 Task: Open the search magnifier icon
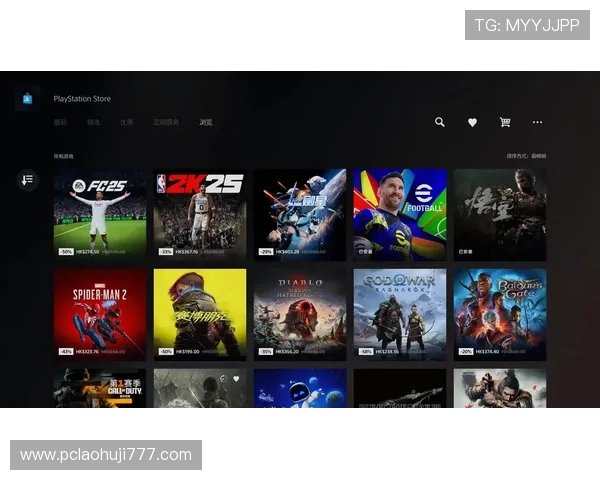(x=440, y=122)
